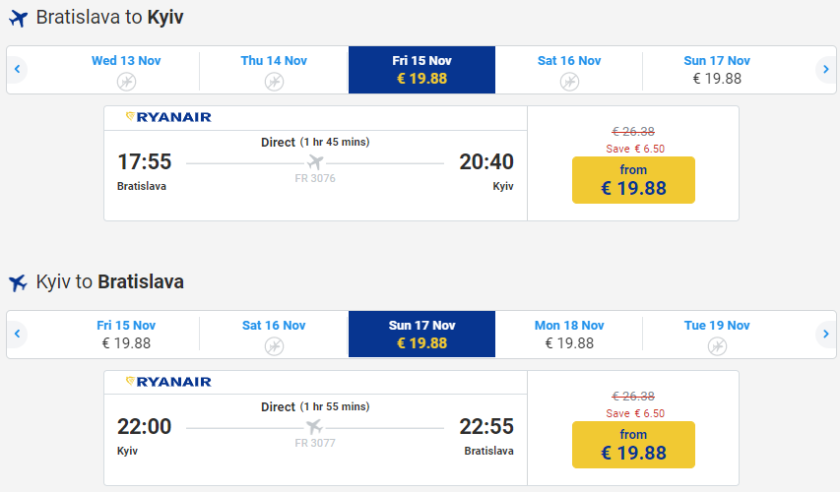840x492 pixels.
Task: Click the plane icon beside Bratislava to Kyiv
Action: pyautogui.click(x=18, y=19)
